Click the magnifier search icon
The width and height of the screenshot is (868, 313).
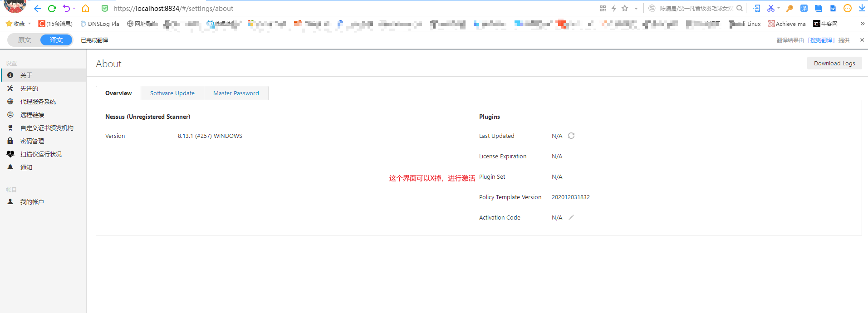click(x=740, y=8)
